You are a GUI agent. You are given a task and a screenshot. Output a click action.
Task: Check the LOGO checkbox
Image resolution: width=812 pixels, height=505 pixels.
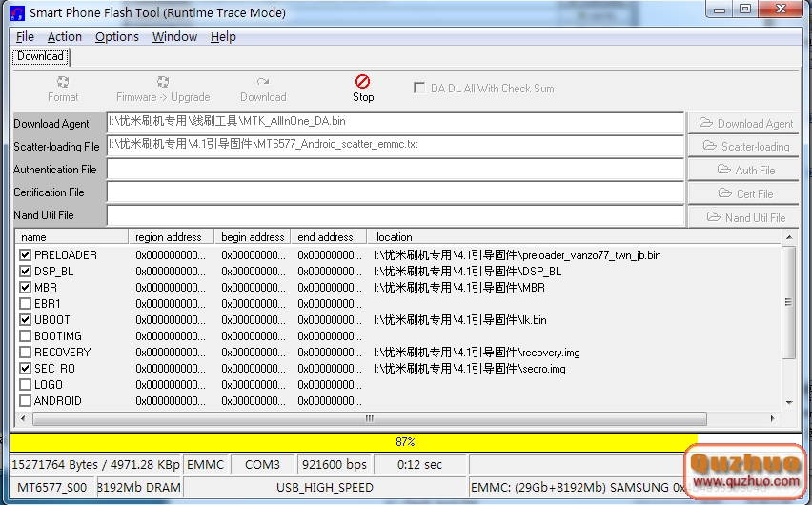[25, 384]
